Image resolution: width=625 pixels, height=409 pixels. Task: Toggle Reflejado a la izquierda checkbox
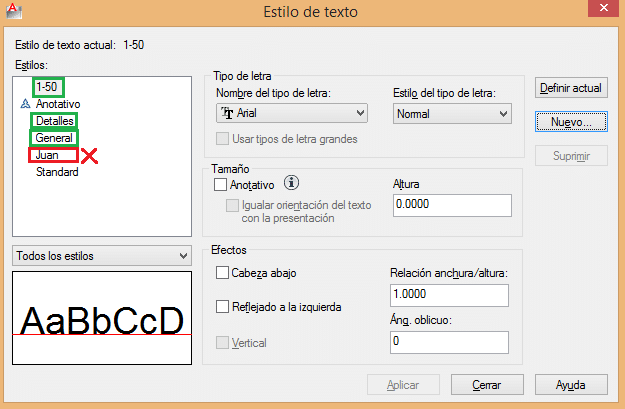click(222, 307)
